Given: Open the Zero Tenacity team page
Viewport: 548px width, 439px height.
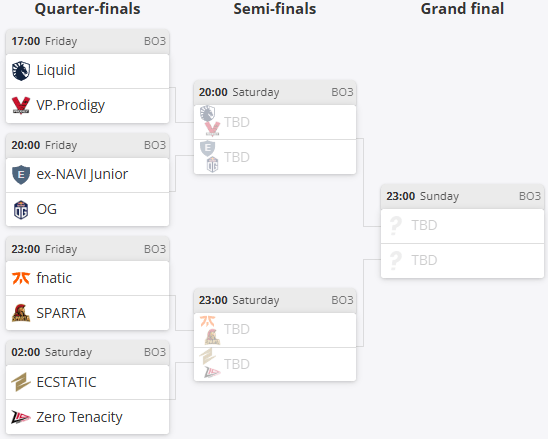Looking at the screenshot, I should tap(80, 417).
